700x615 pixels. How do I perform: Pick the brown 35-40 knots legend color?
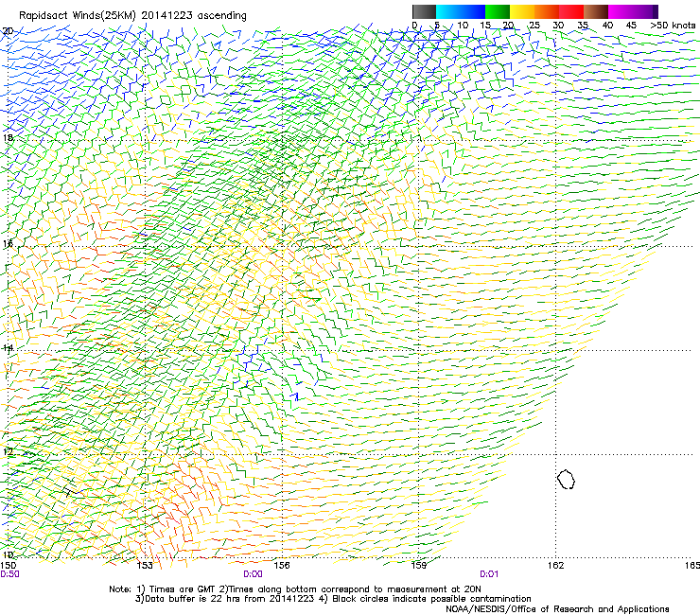[x=596, y=11]
